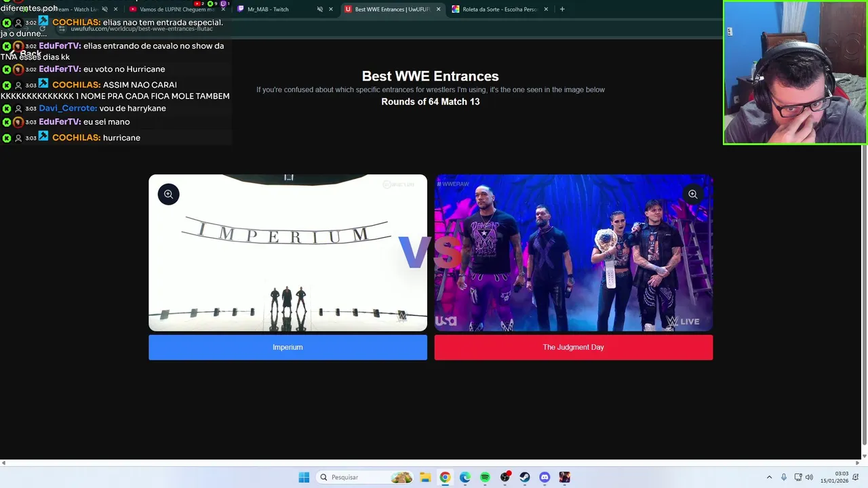This screenshot has height=488, width=868.
Task: Click the microphone icon in the system tray
Action: pos(784,477)
